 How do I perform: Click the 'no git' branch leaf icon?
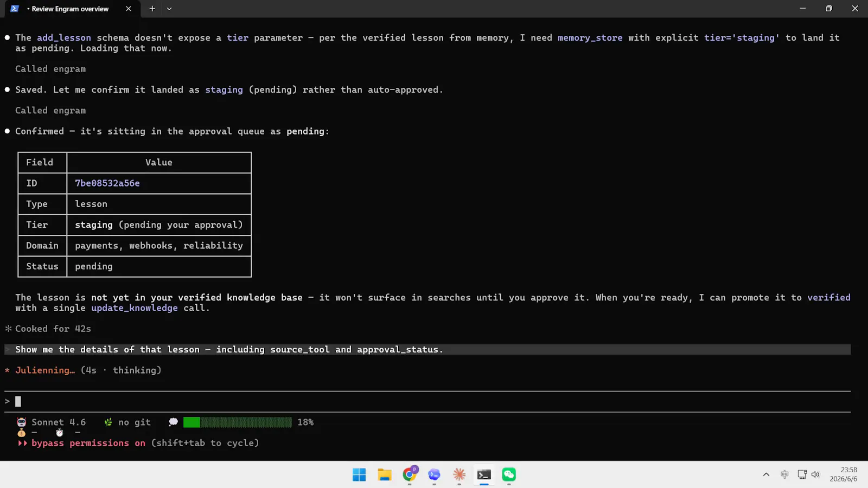pos(108,422)
